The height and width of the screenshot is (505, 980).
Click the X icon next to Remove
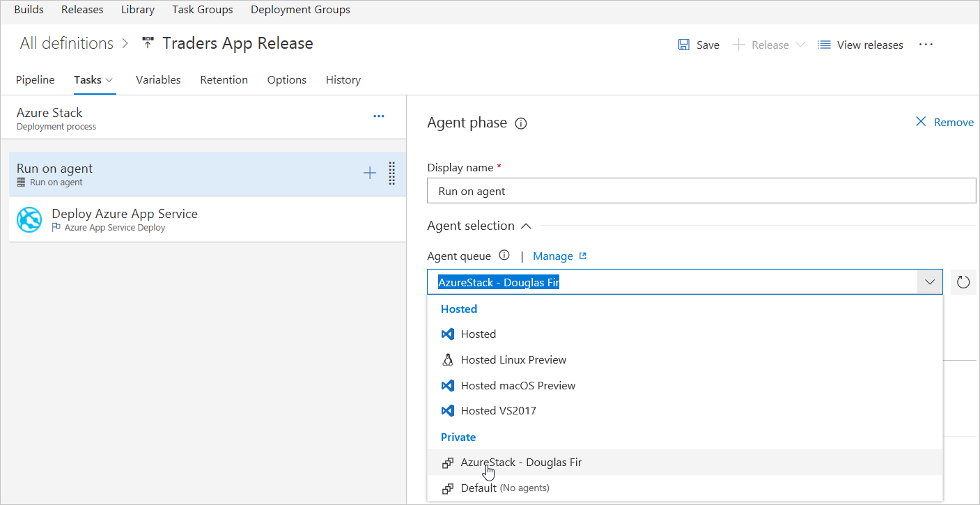point(921,122)
